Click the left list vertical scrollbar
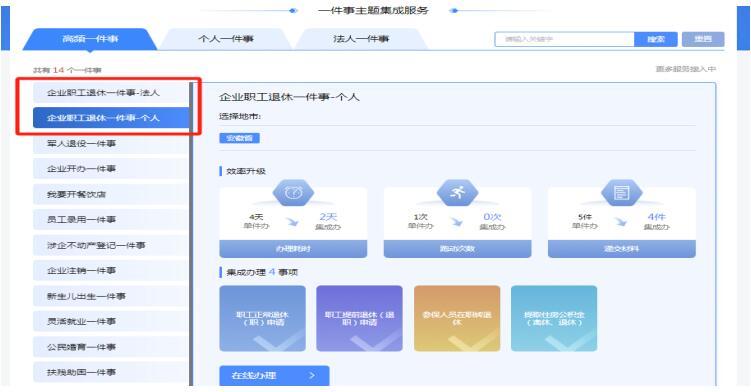The width and height of the screenshot is (751, 392). [191, 234]
